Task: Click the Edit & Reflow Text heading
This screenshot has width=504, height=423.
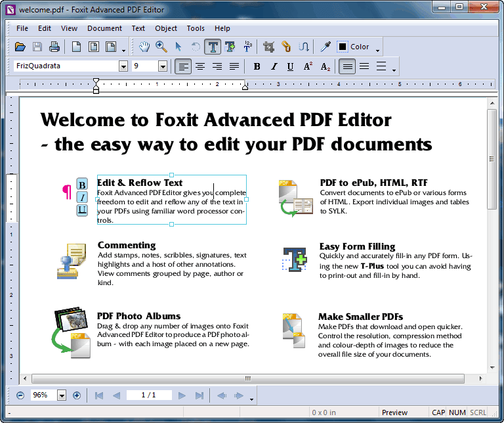Action: click(x=140, y=183)
